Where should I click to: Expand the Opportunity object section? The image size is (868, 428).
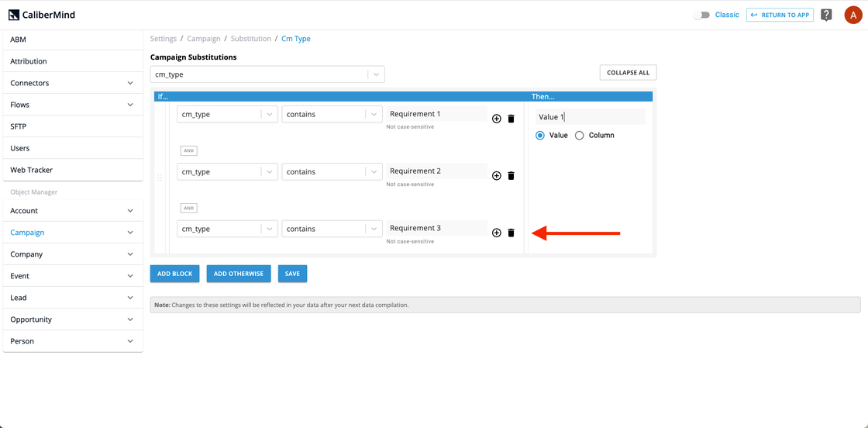point(73,319)
